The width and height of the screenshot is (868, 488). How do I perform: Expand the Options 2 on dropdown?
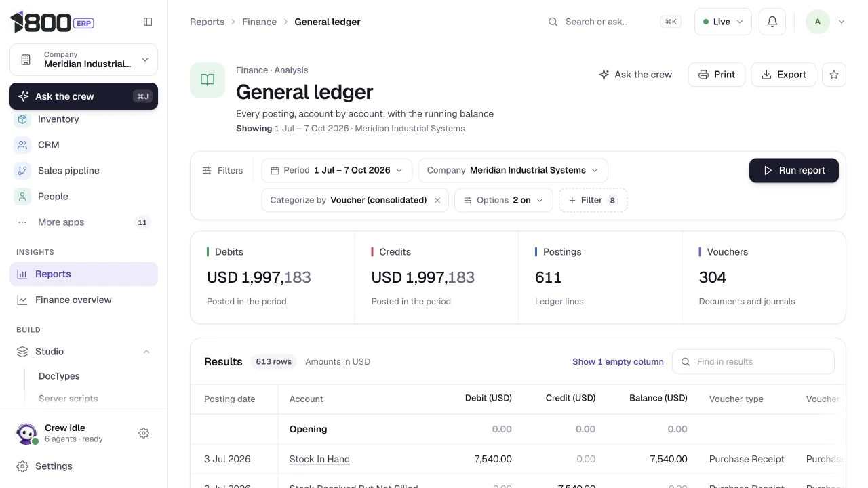coord(503,200)
